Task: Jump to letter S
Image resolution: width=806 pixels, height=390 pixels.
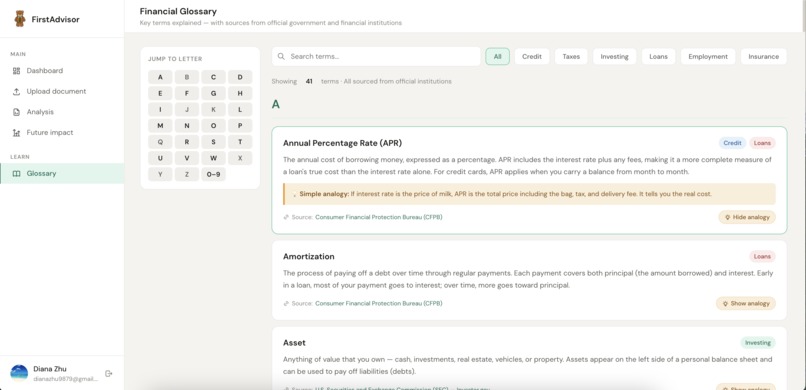Action: coord(213,142)
